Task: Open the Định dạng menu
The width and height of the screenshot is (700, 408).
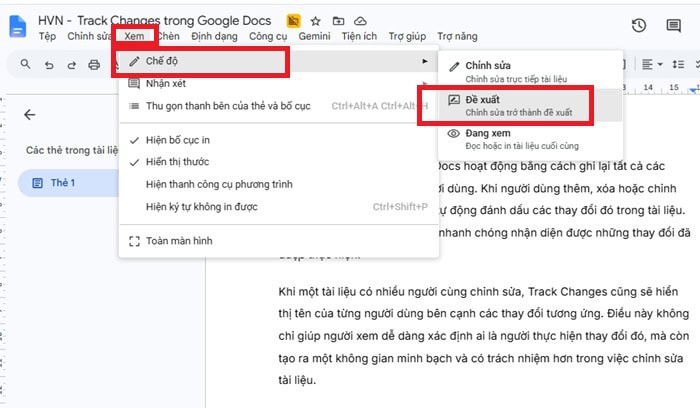Action: tap(214, 36)
